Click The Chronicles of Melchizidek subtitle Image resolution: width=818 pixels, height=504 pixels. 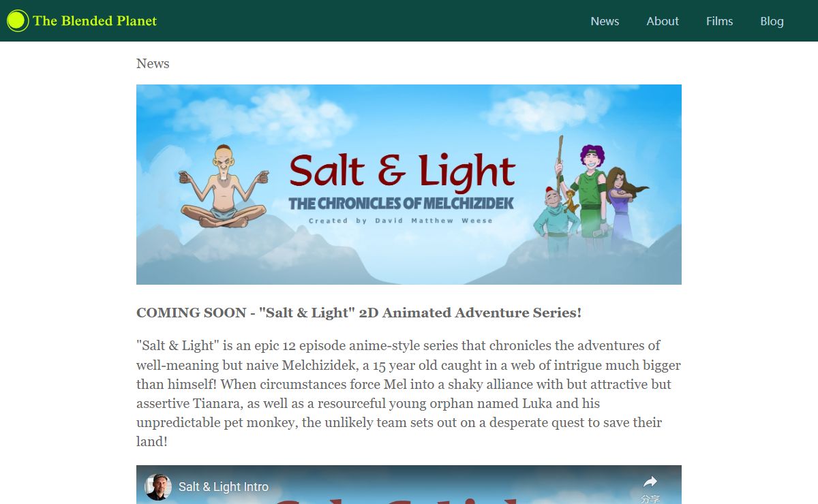coord(401,203)
